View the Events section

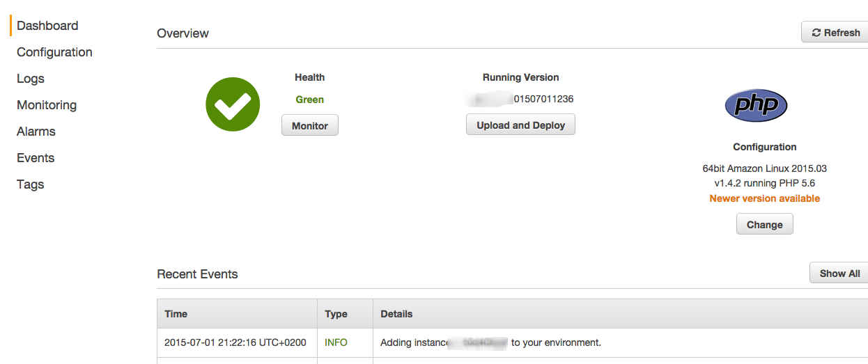[x=36, y=158]
